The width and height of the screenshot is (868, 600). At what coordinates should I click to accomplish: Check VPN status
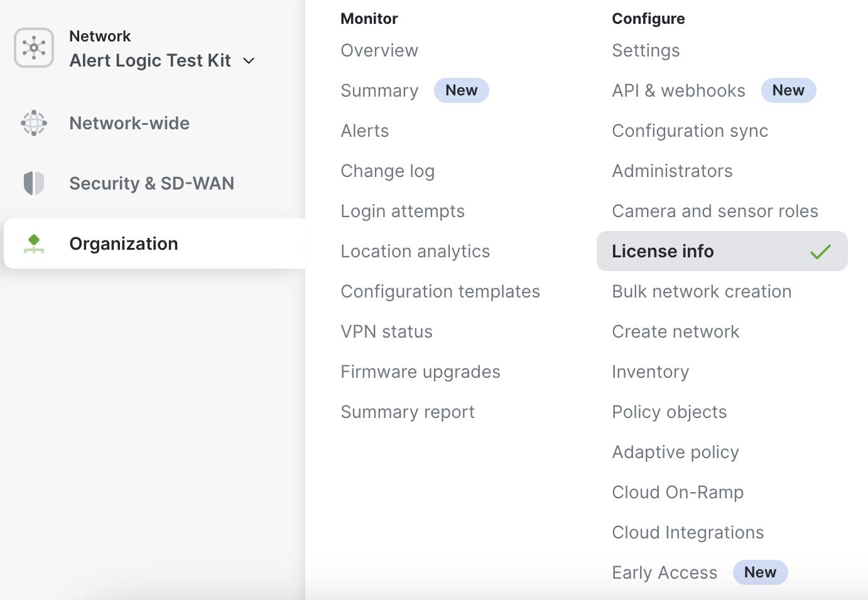pyautogui.click(x=386, y=331)
